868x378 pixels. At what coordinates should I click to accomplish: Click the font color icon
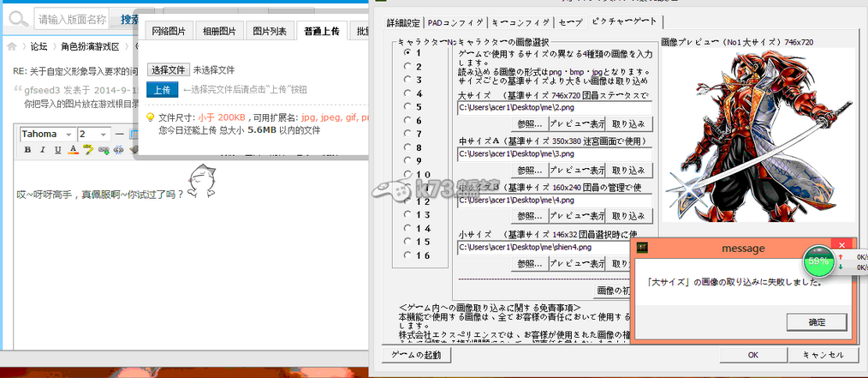click(x=73, y=149)
